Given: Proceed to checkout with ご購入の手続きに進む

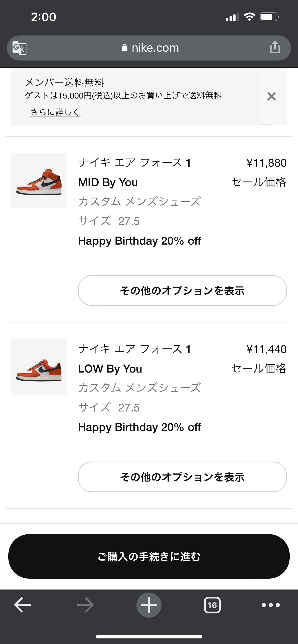Looking at the screenshot, I should [x=149, y=556].
